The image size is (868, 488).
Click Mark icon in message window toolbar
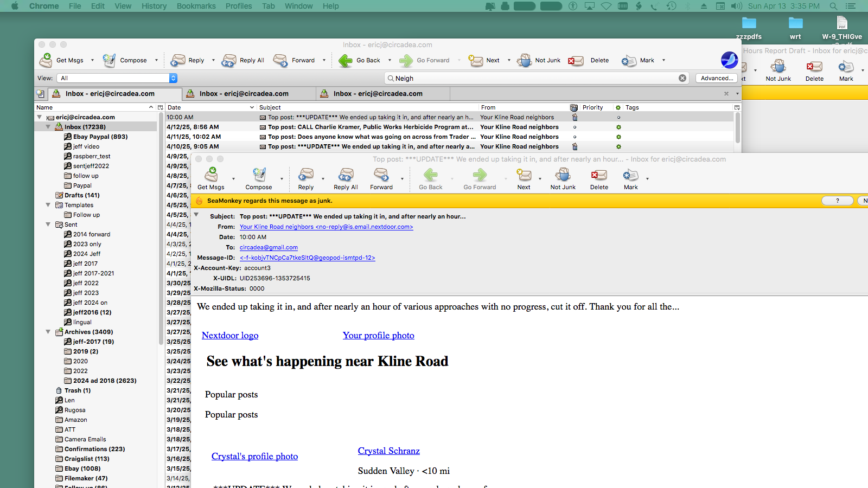(x=630, y=178)
